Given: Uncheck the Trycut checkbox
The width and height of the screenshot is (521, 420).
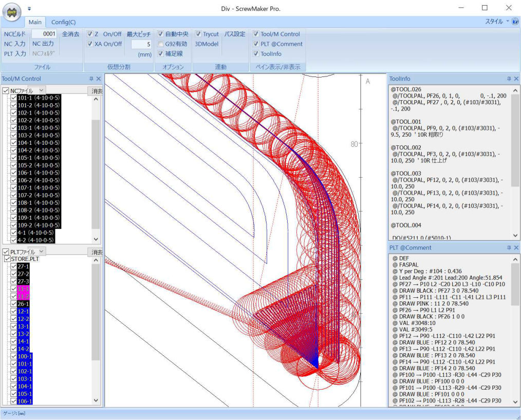Looking at the screenshot, I should pos(198,34).
